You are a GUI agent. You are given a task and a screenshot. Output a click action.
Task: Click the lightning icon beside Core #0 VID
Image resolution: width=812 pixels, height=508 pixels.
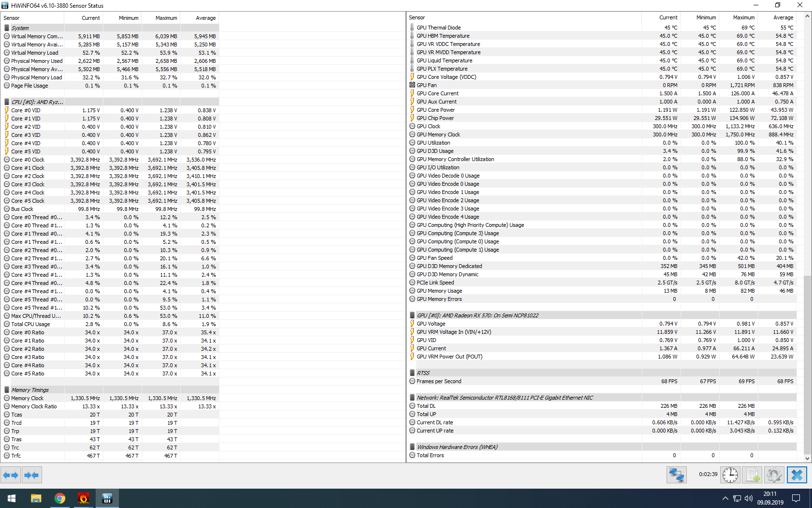tap(7, 110)
